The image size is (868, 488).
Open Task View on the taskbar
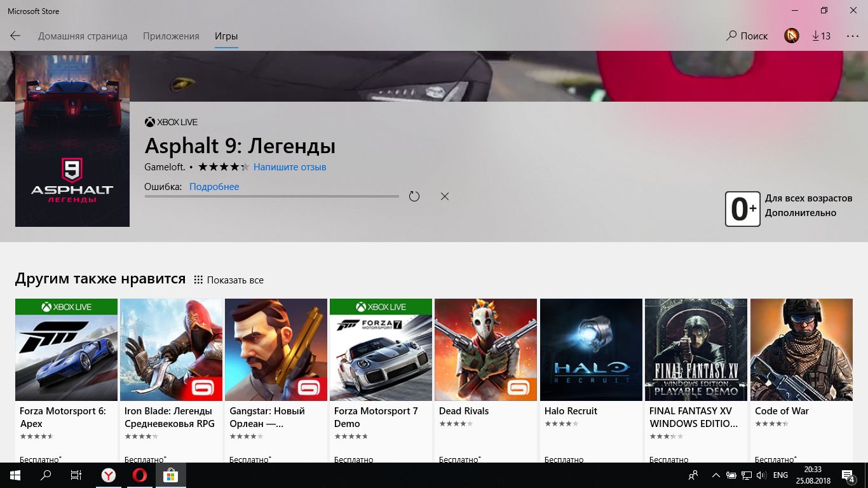[76, 475]
